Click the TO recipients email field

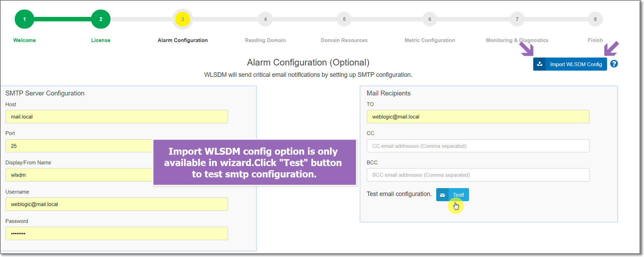coord(478,117)
